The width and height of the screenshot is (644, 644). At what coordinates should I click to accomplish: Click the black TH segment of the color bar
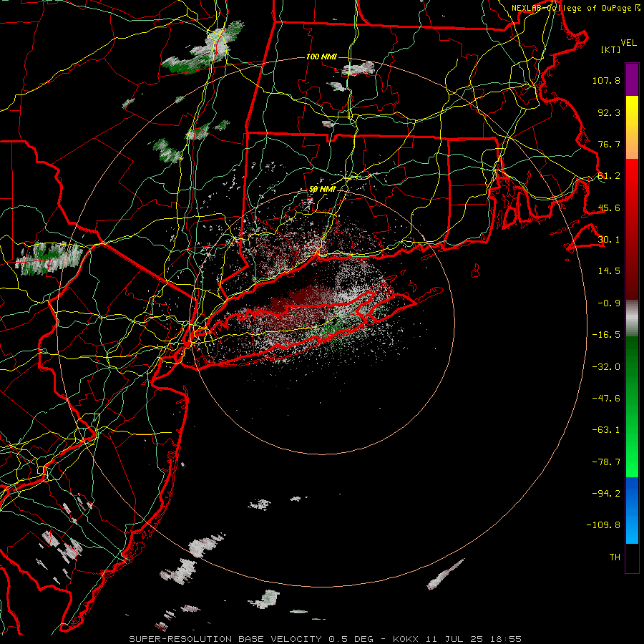click(632, 558)
